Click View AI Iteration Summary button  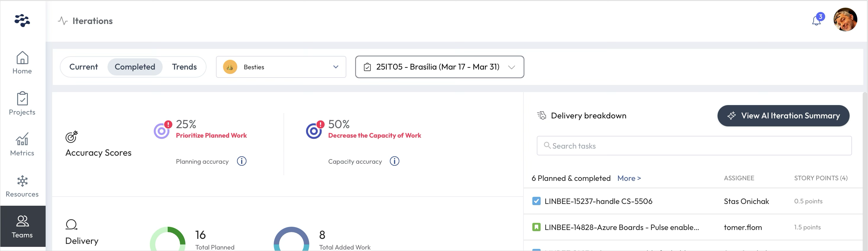[784, 116]
